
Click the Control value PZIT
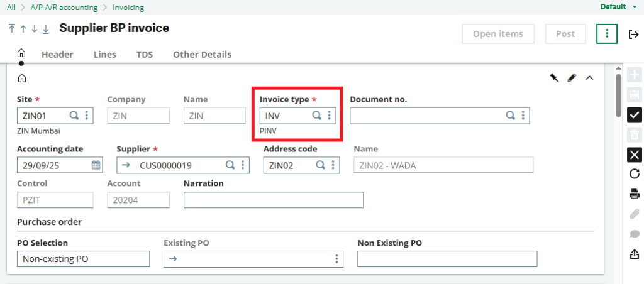click(55, 200)
